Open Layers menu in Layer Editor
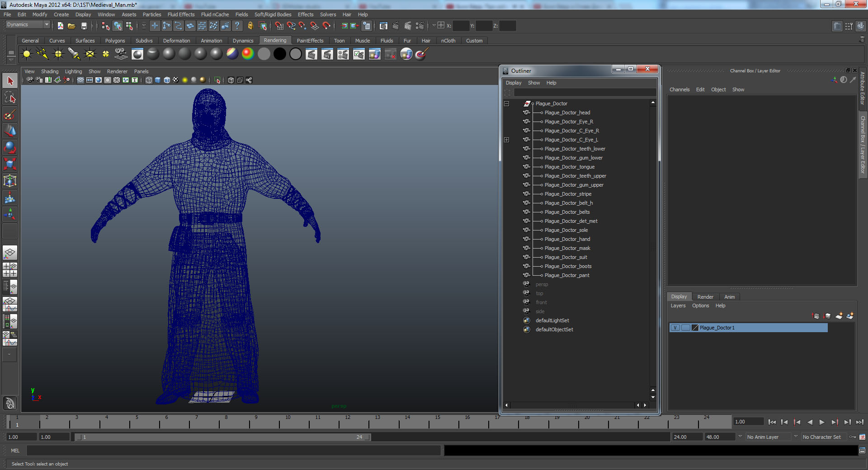 click(x=678, y=306)
